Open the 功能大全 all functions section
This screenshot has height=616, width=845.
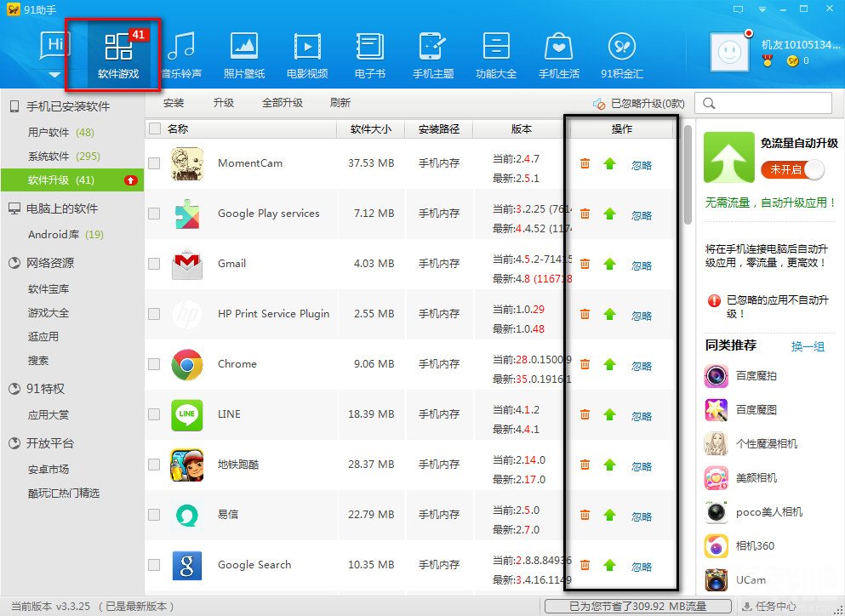[496, 55]
